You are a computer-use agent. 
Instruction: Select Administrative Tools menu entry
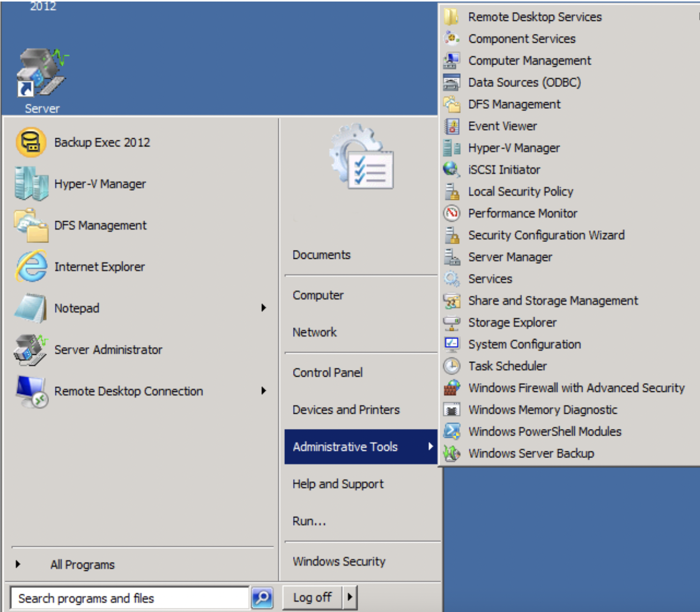[x=361, y=447]
